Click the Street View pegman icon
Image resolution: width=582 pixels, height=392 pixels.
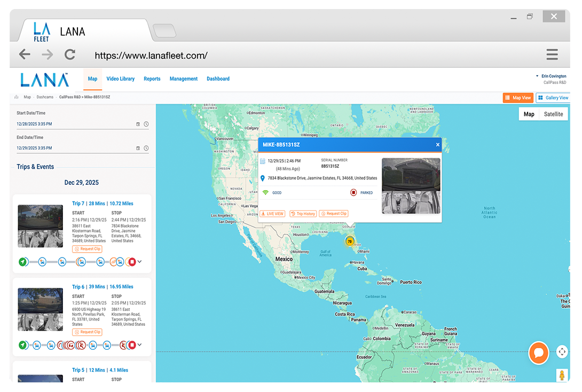coord(562,375)
